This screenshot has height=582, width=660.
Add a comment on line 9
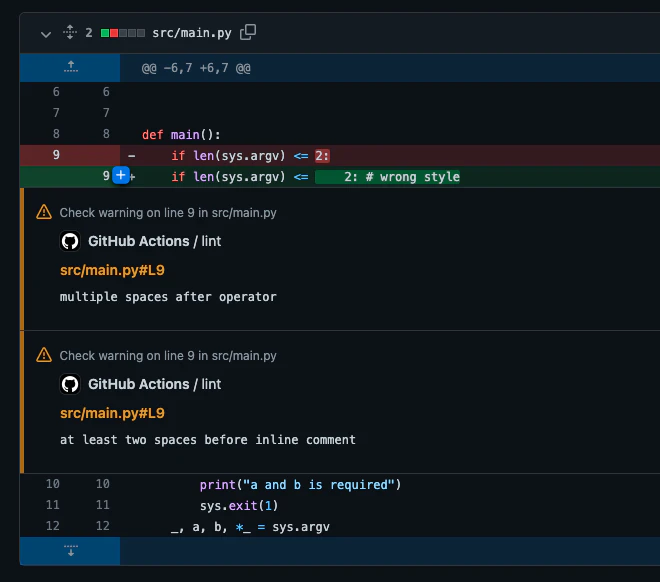pyautogui.click(x=121, y=175)
